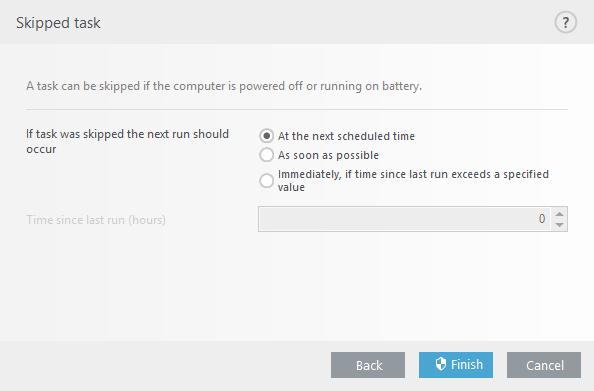Click the 'As soon as possible' label text
This screenshot has height=391, width=594.
(x=328, y=155)
